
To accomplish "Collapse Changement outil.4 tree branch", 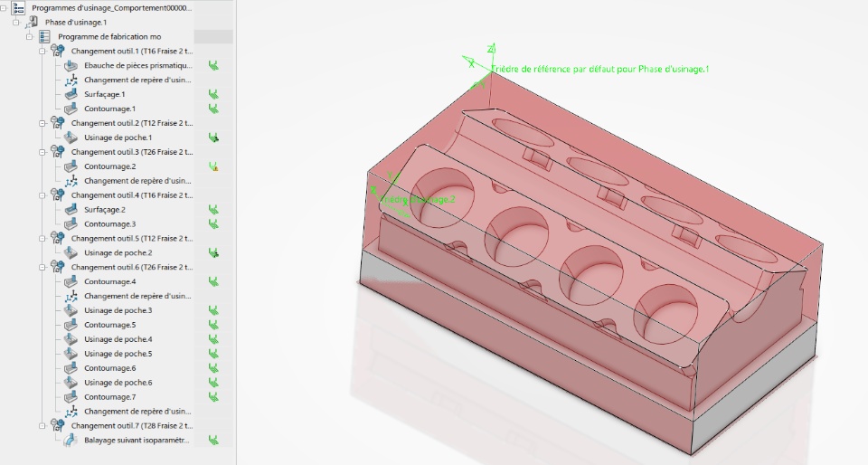I will tap(42, 195).
